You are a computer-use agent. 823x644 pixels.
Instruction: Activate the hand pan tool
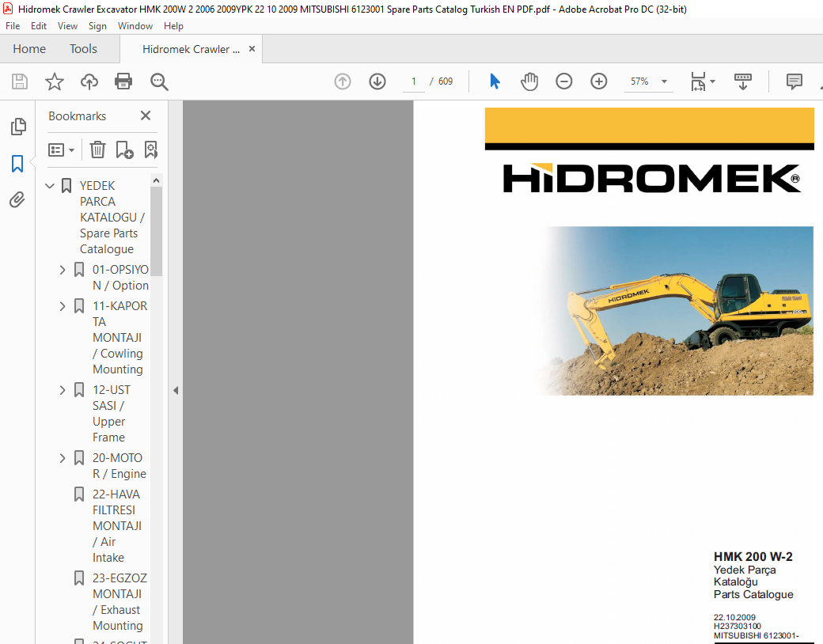(529, 81)
